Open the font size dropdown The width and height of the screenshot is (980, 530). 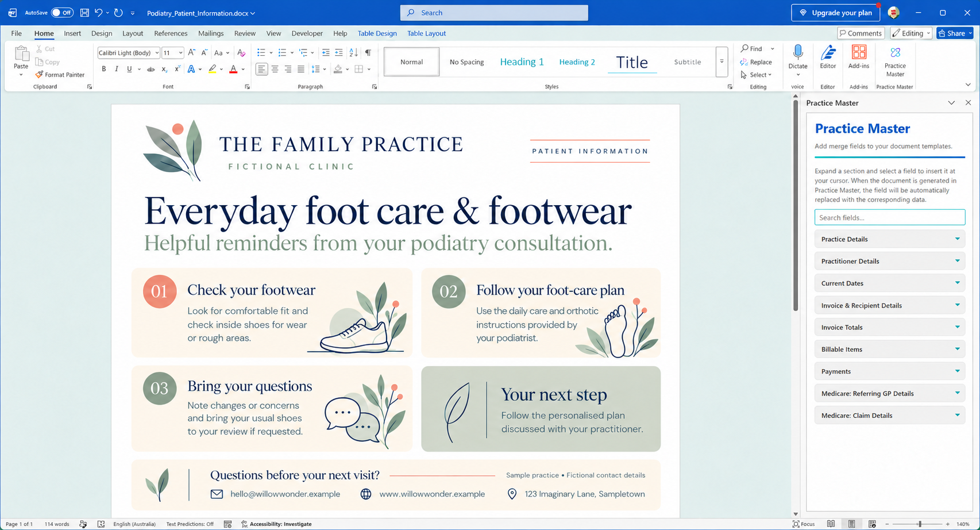click(x=180, y=53)
